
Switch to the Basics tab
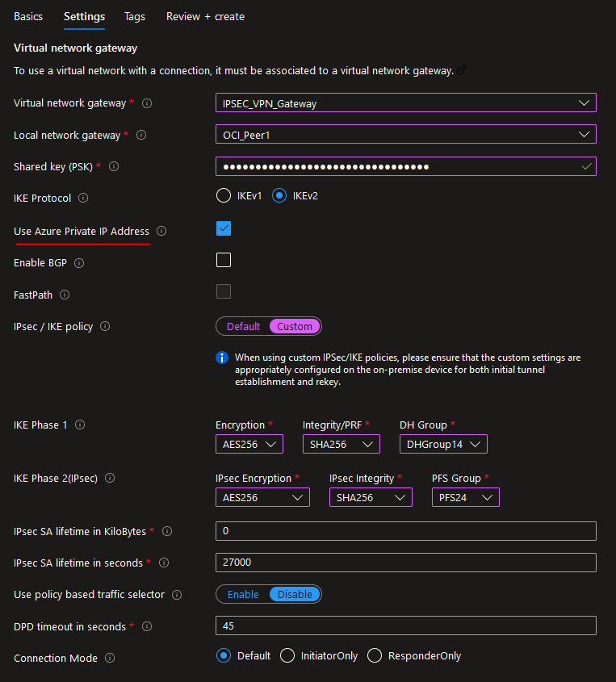coord(28,16)
